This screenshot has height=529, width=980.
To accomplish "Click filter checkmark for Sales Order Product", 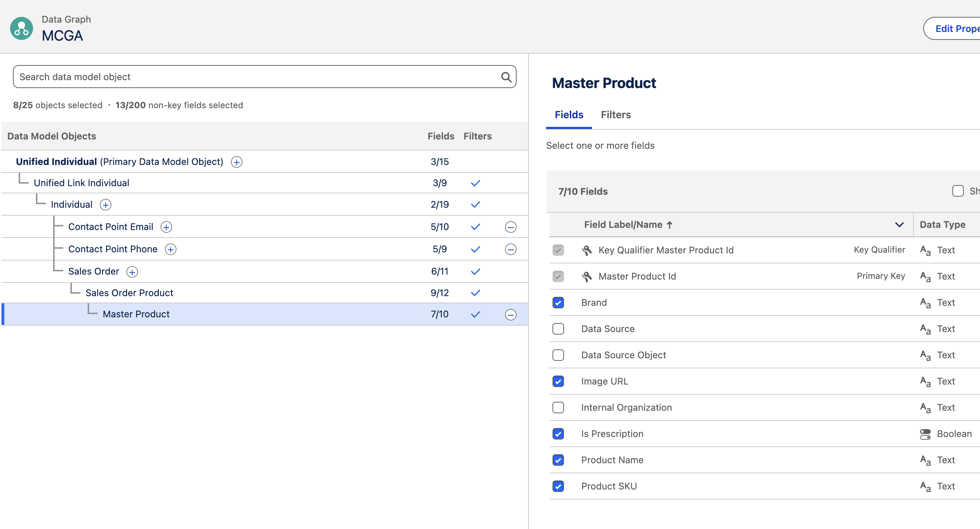I will 476,293.
